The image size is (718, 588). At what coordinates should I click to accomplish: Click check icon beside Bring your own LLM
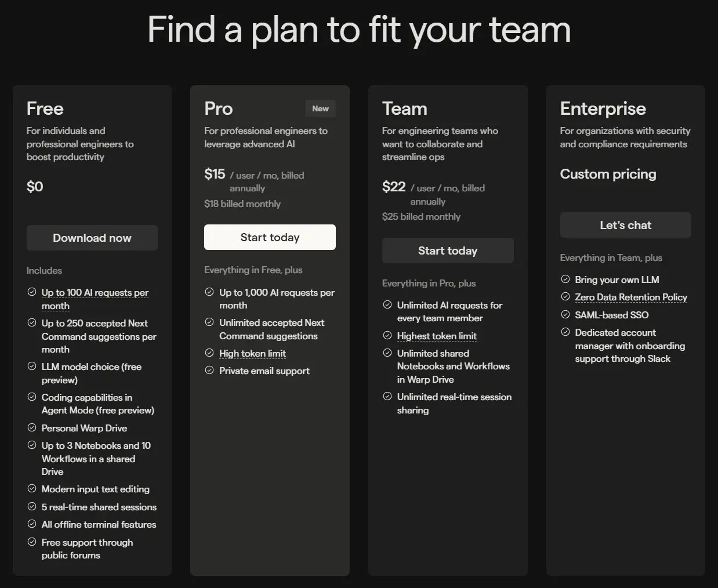(x=565, y=280)
